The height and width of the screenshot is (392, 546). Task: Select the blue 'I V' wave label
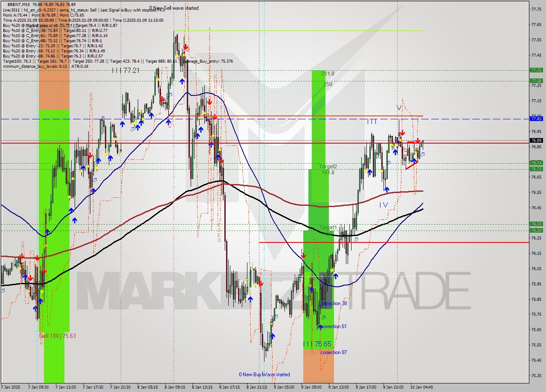[383, 205]
